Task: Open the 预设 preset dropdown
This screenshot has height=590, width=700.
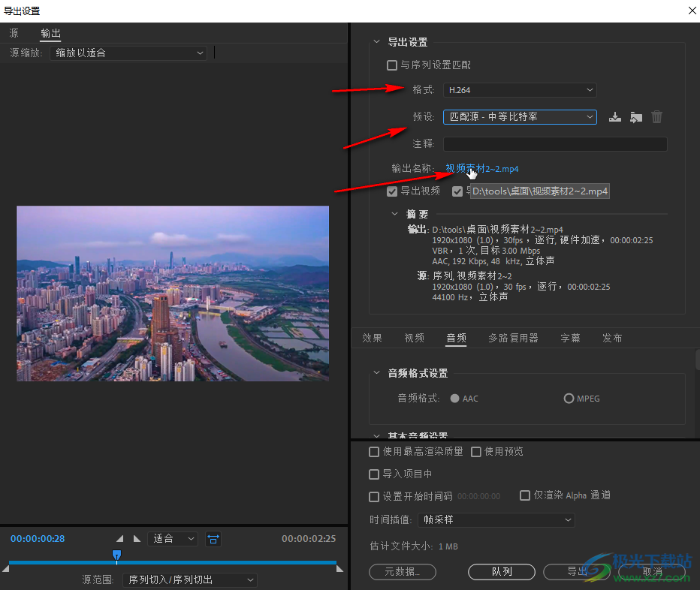Action: tap(520, 117)
